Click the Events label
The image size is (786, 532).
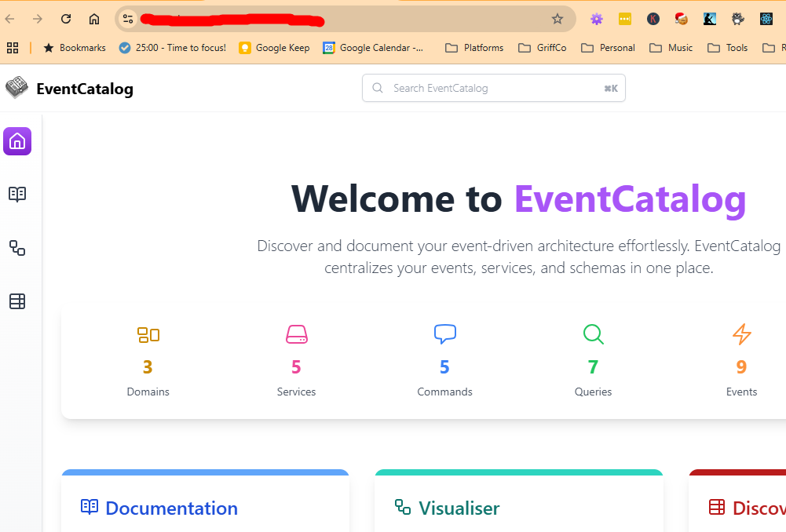pos(741,392)
